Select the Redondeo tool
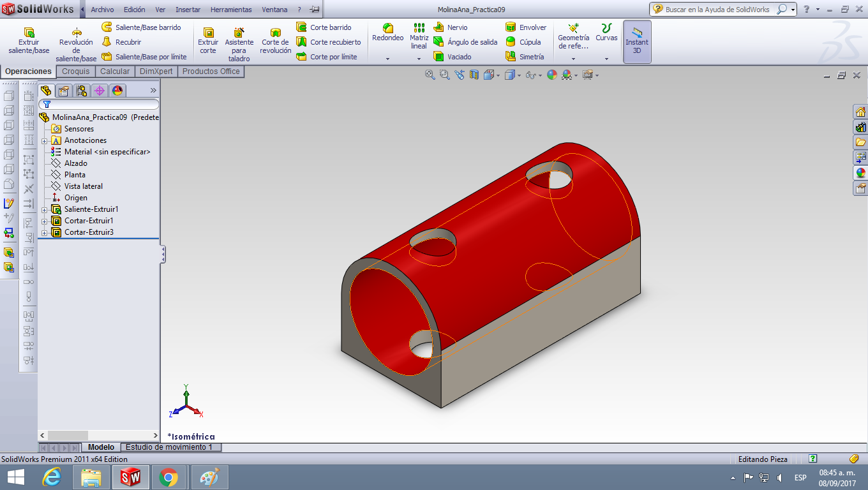This screenshot has height=490, width=868. coord(387,35)
